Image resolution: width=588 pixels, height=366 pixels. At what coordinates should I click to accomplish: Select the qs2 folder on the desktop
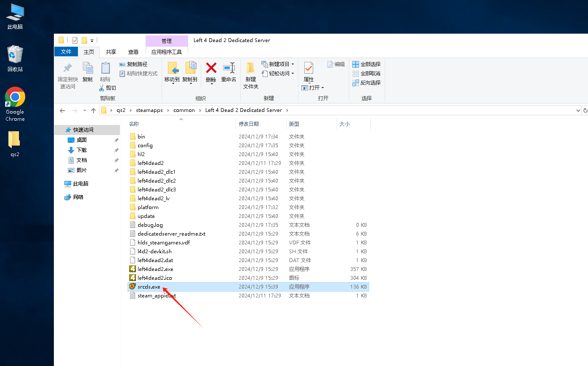15,143
